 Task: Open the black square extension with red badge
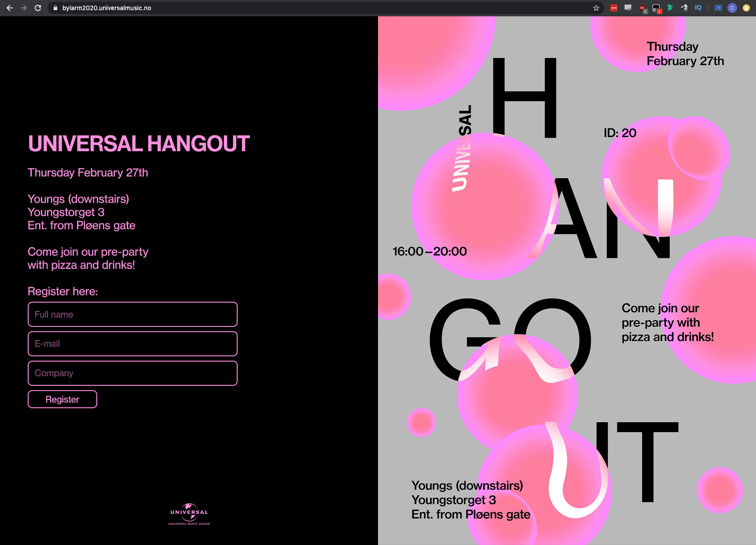(x=656, y=8)
